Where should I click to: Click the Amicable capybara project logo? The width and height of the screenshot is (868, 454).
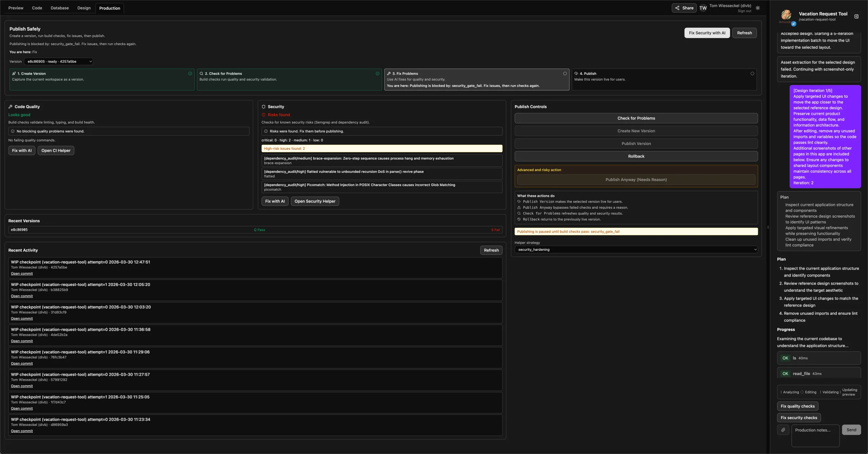pyautogui.click(x=786, y=15)
